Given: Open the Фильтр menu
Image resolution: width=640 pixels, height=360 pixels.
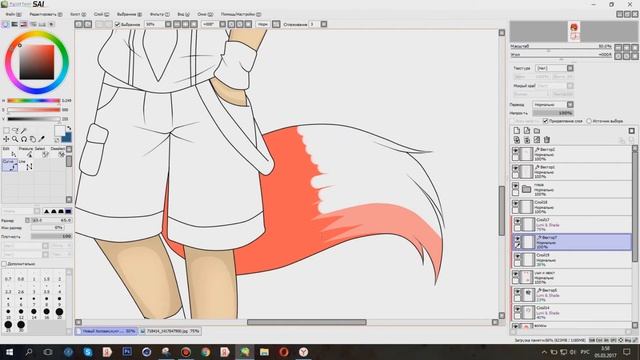Looking at the screenshot, I should 160,14.
